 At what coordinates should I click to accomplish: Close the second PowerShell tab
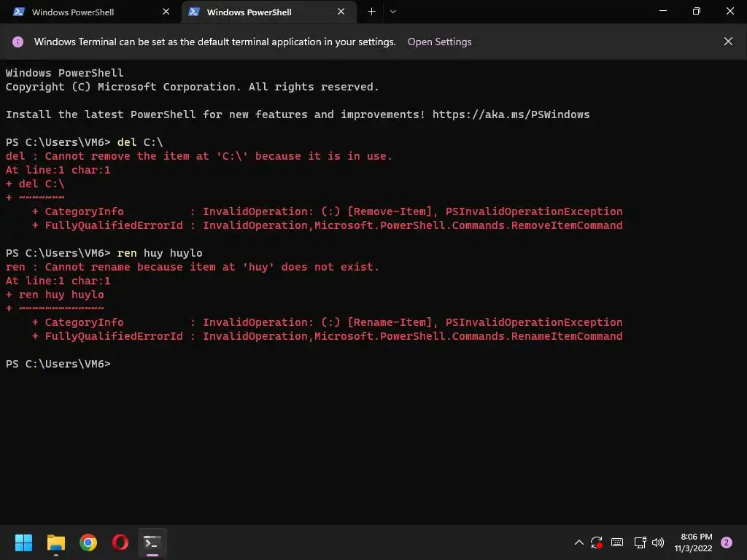pos(341,12)
